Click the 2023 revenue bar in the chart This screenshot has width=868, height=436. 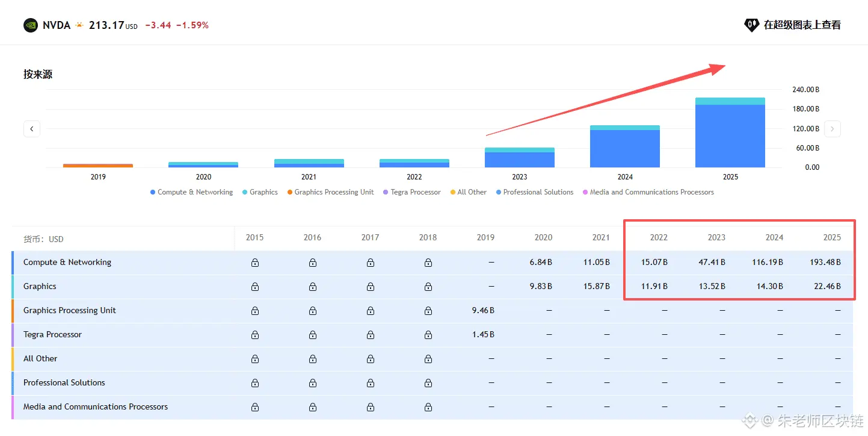520,158
